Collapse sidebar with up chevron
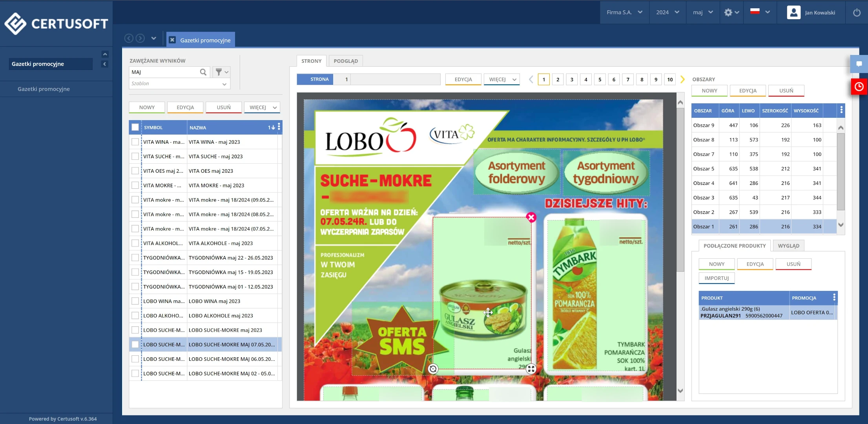The width and height of the screenshot is (868, 424). (105, 54)
